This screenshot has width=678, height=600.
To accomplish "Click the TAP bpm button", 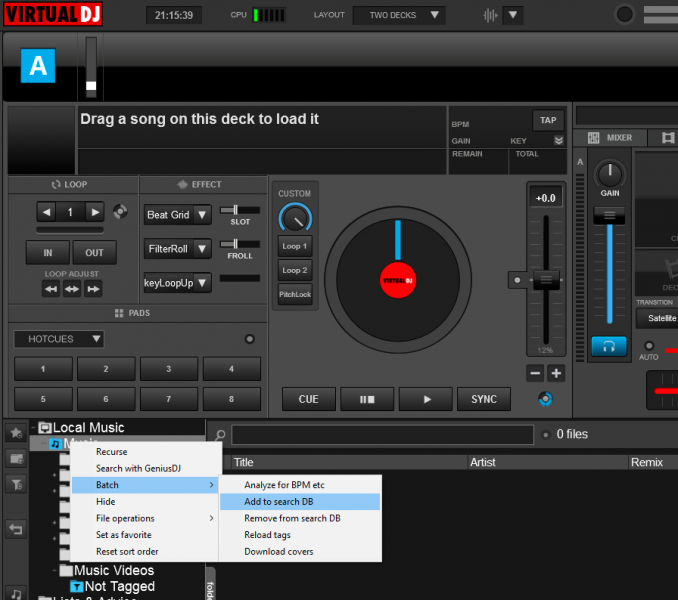I will coord(548,120).
